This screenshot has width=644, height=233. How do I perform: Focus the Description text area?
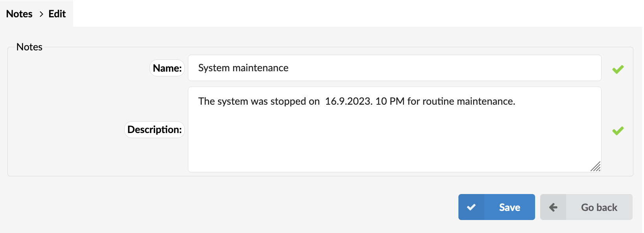coord(395,129)
